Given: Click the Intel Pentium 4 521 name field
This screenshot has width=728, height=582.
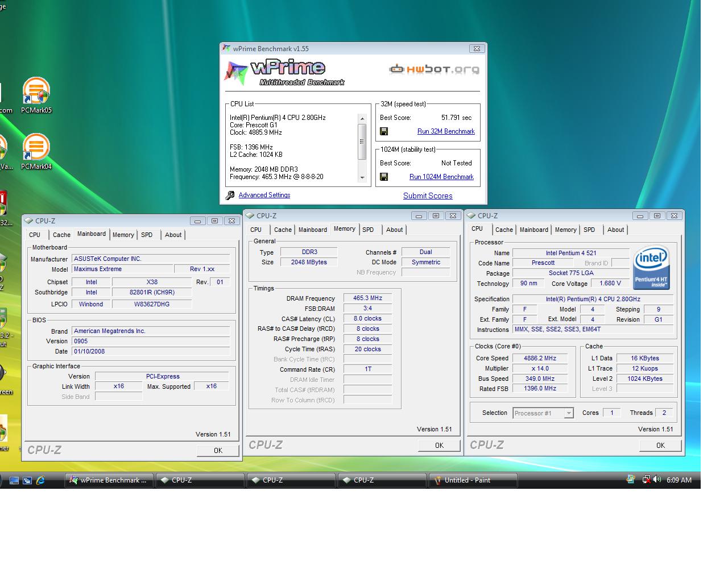Looking at the screenshot, I should pyautogui.click(x=571, y=253).
